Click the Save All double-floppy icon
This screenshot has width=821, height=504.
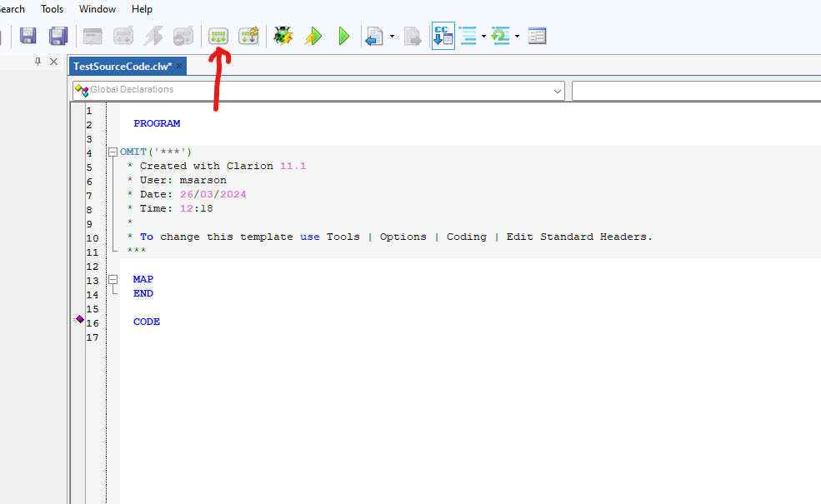58,36
